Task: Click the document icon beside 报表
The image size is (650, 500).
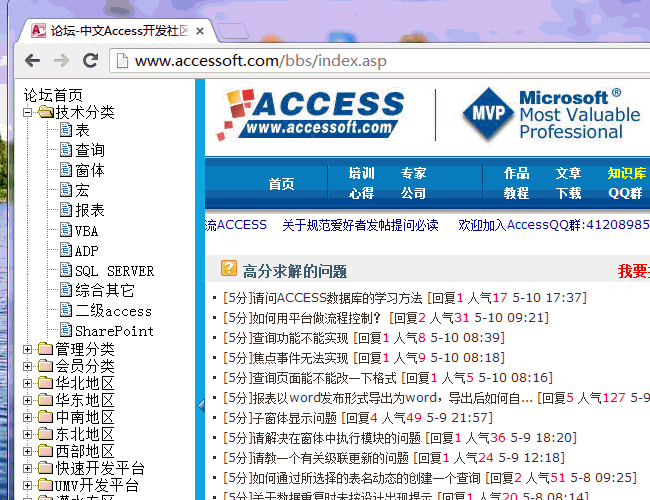Action: coord(66,210)
